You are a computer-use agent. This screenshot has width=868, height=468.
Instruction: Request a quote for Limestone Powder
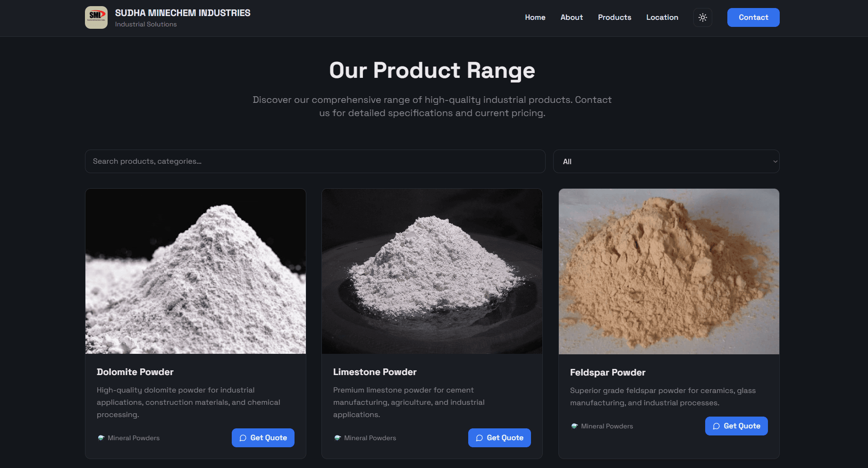(x=499, y=438)
